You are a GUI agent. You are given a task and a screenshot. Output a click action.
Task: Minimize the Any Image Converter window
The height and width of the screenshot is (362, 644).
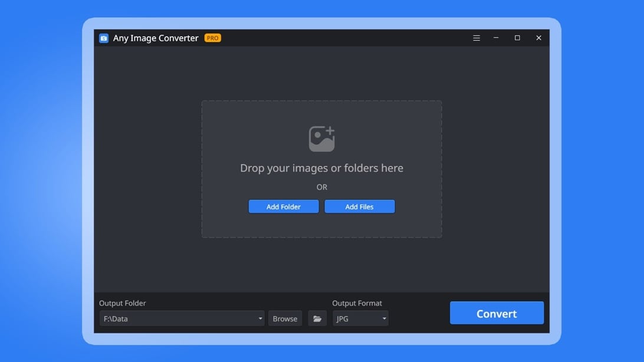pos(495,37)
